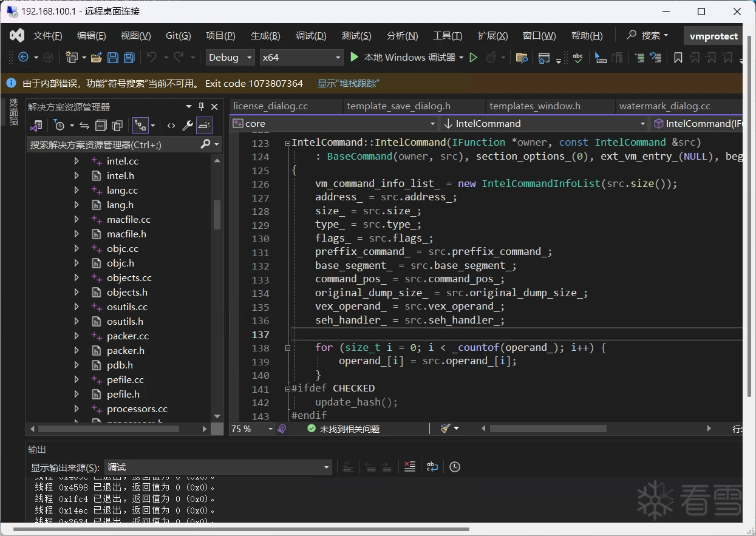Image resolution: width=756 pixels, height=536 pixels.
Task: Open properties with the wrench icon
Action: (188, 126)
